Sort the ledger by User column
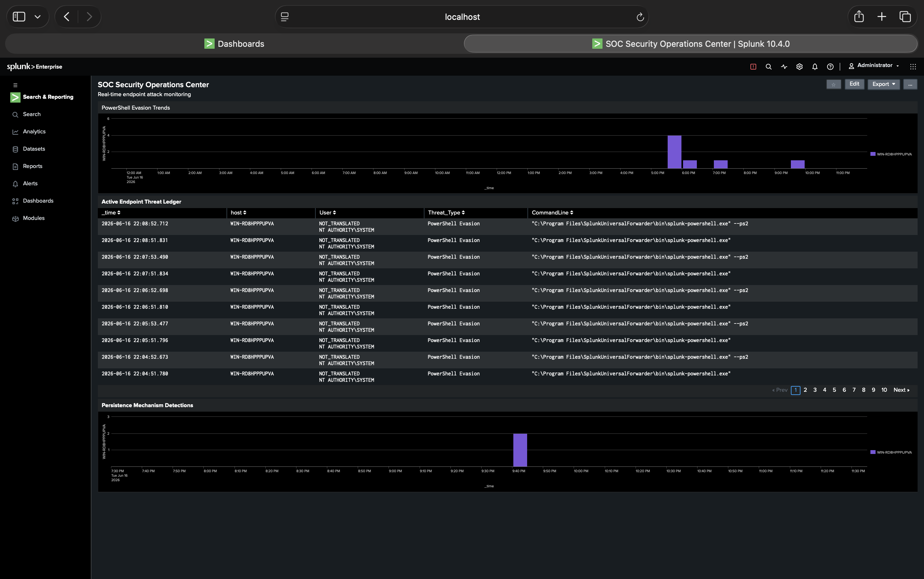The width and height of the screenshot is (924, 579). click(x=328, y=213)
